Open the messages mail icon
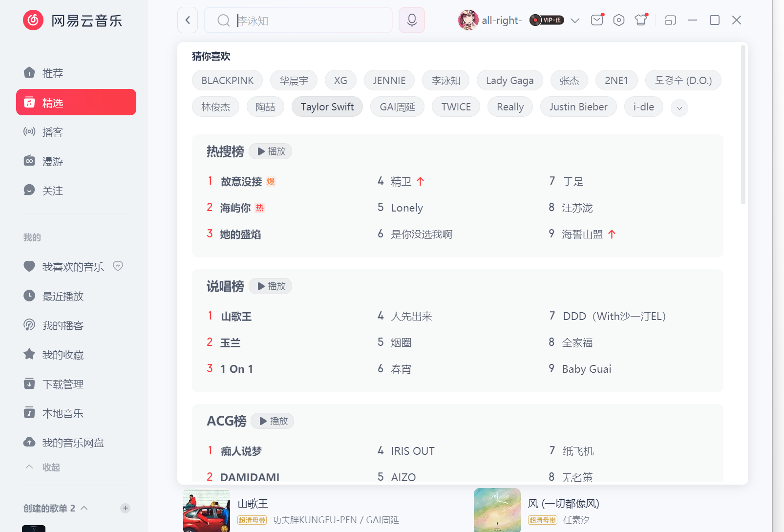Image resolution: width=784 pixels, height=532 pixels. 597,20
